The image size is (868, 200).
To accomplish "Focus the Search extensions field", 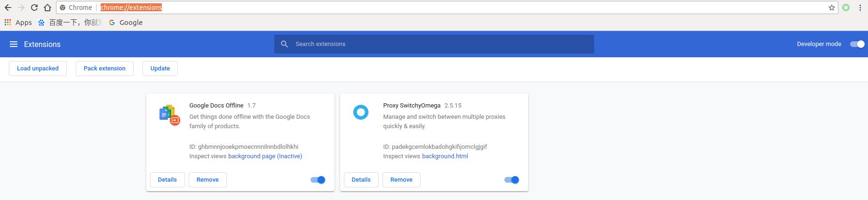I will 433,44.
